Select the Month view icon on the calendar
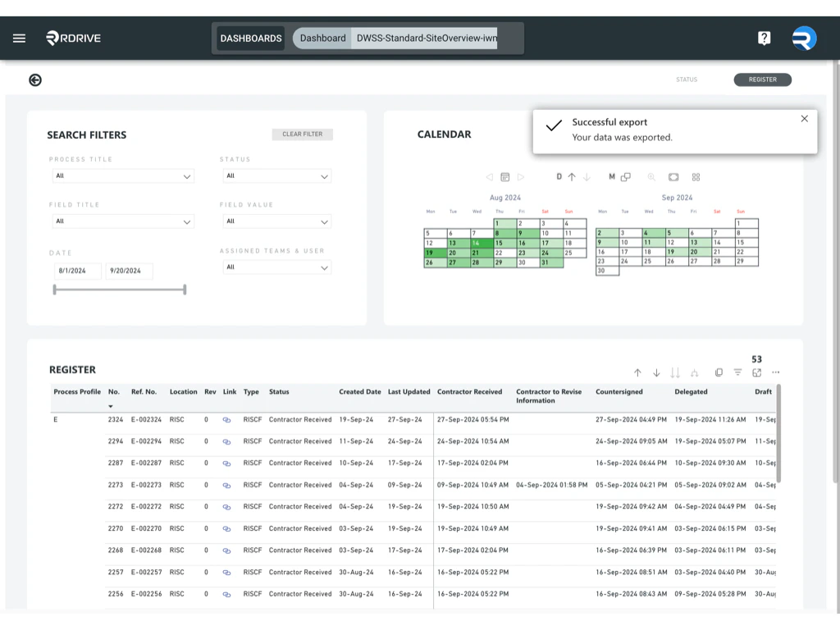 pyautogui.click(x=613, y=177)
